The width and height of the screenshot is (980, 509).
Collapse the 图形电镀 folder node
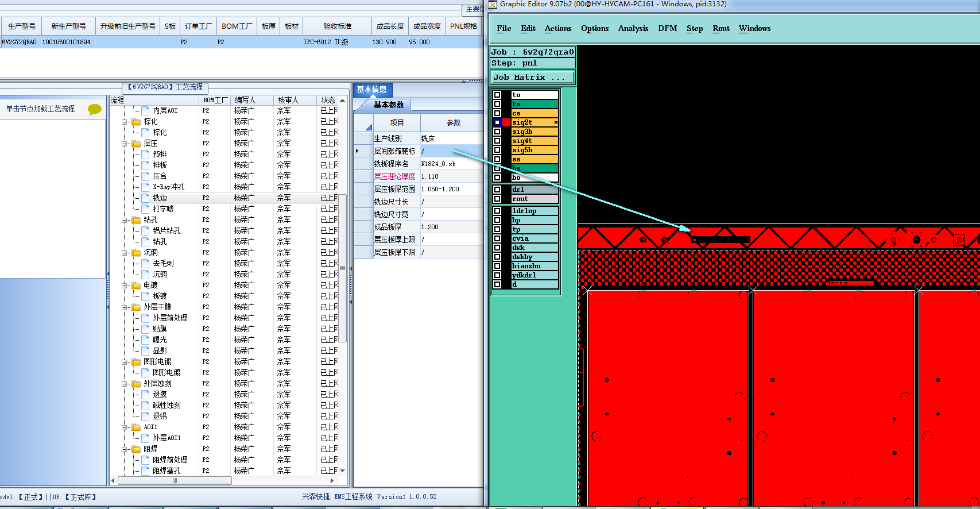point(125,362)
